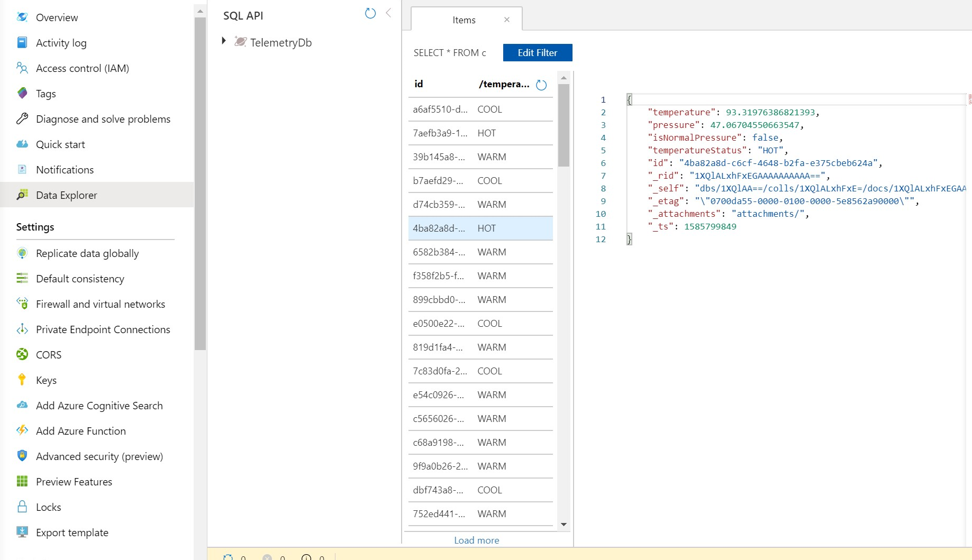Select the Locks setting
Screen dimensions: 972x560
48,507
